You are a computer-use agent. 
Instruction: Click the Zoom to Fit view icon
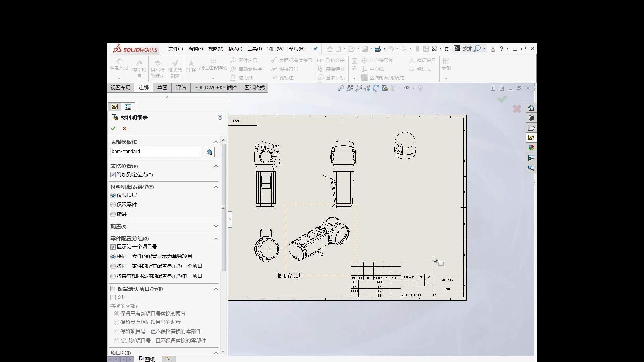tap(341, 88)
